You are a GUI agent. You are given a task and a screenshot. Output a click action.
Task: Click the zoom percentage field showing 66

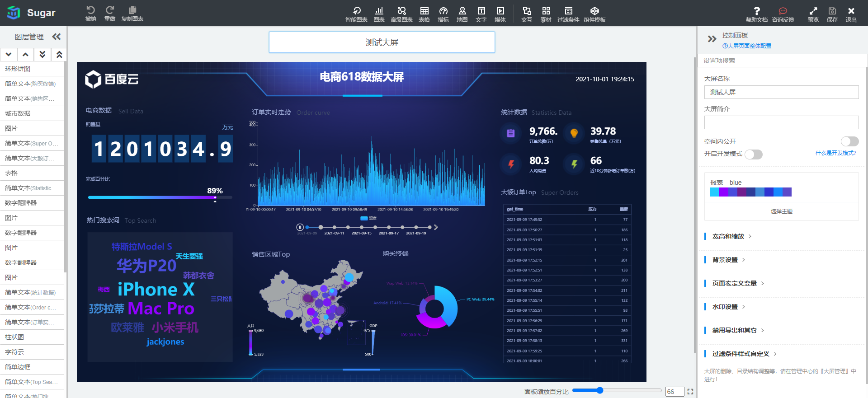(x=674, y=392)
